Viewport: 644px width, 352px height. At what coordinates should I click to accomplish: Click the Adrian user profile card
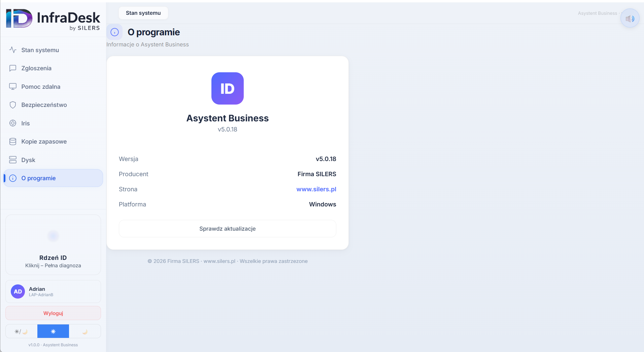[x=53, y=291]
